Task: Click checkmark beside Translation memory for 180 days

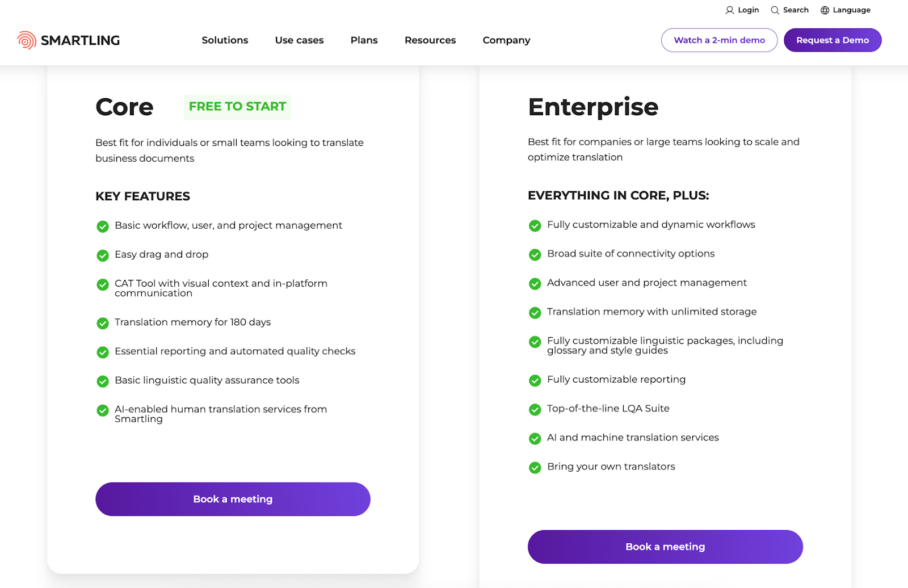Action: 103,323
